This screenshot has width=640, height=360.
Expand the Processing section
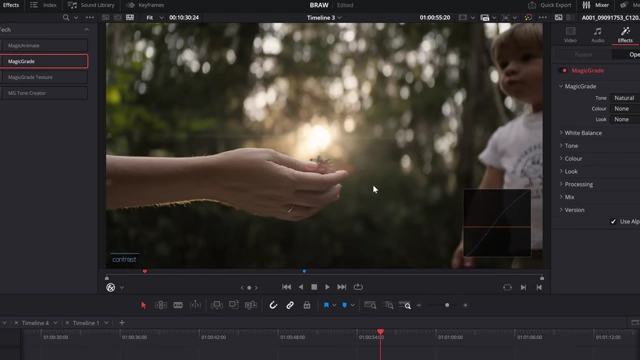coord(576,184)
